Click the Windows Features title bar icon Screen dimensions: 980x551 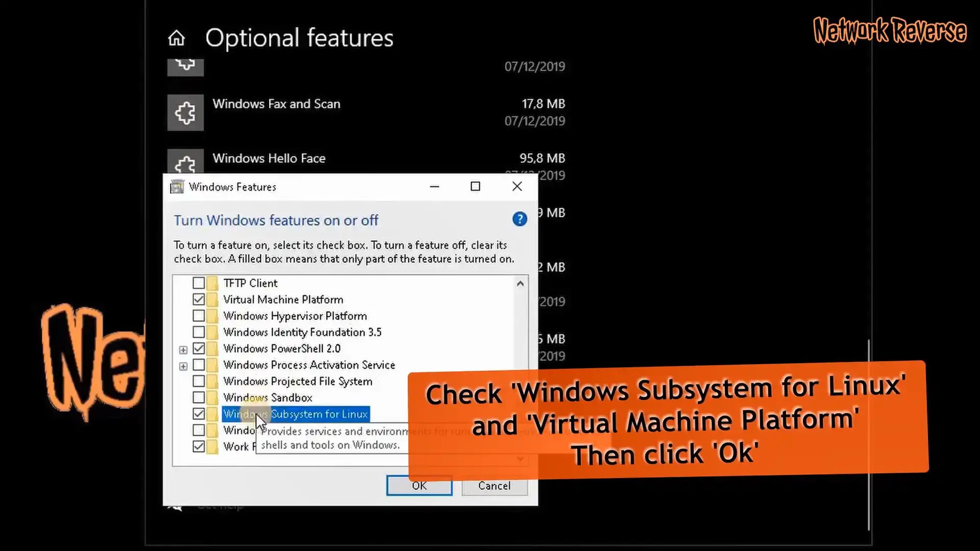pyautogui.click(x=177, y=187)
